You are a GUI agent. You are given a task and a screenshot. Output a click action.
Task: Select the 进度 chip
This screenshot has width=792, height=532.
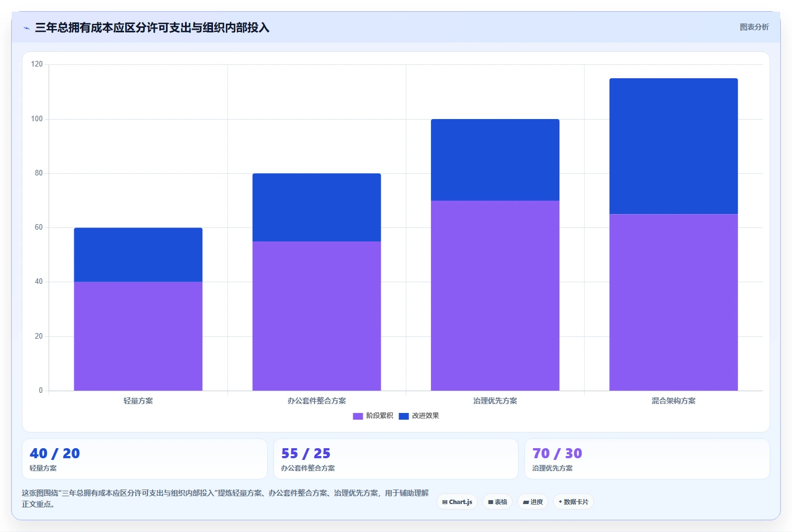click(533, 502)
